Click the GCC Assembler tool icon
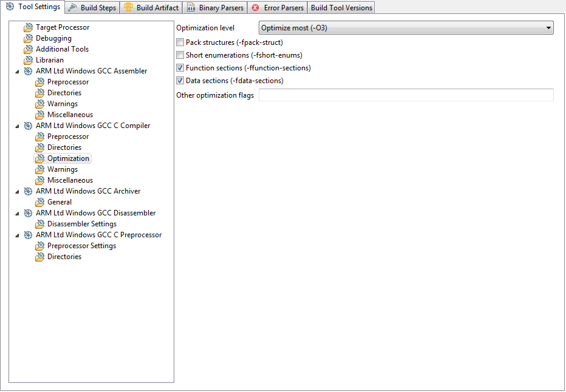Viewport: 566px width, 392px height. (28, 71)
